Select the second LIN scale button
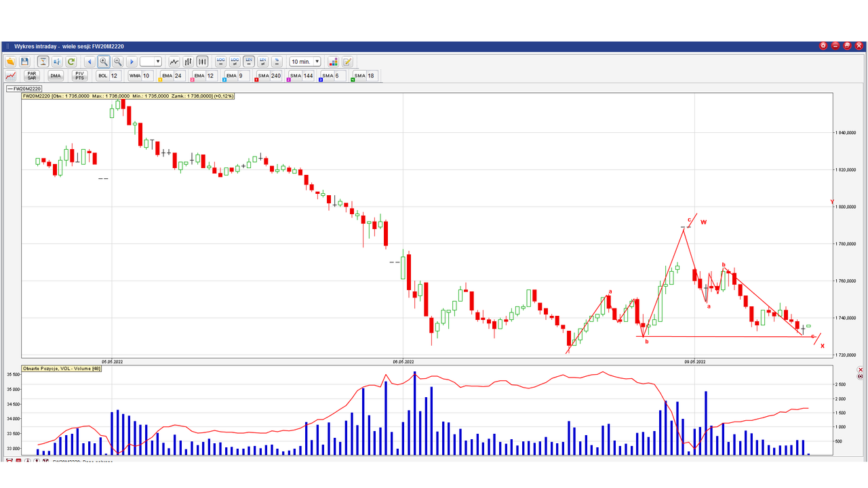The image size is (868, 488). (262, 62)
